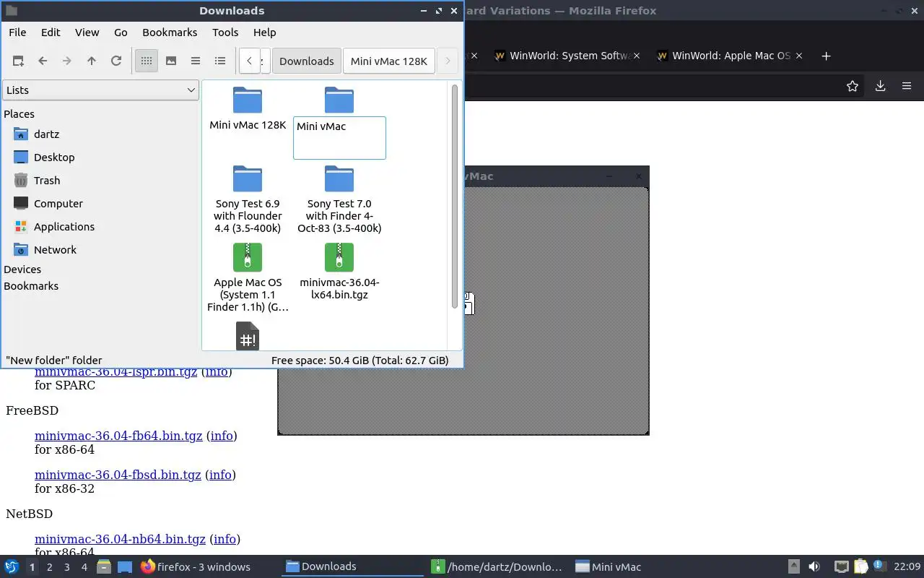Bookmark this page with the star icon
The image size is (924, 578).
(853, 86)
